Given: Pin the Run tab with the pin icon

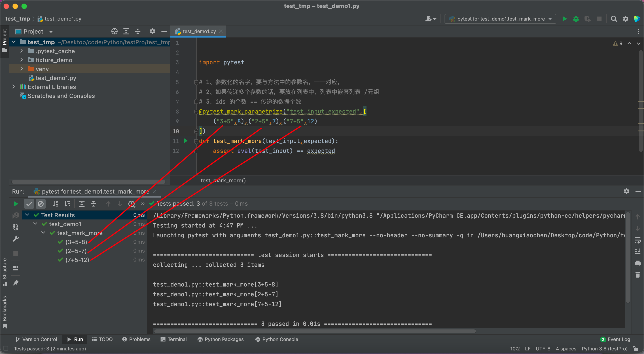Looking at the screenshot, I should click(x=15, y=282).
